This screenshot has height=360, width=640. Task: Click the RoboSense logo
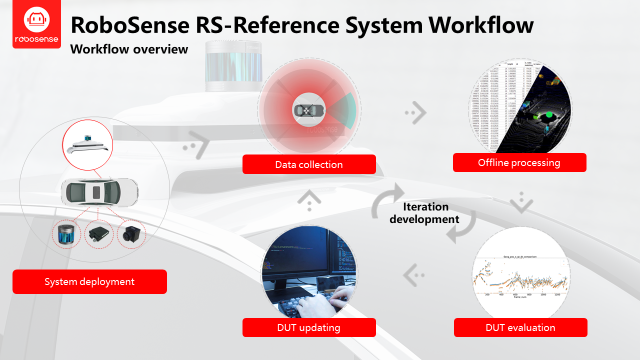pyautogui.click(x=36, y=24)
